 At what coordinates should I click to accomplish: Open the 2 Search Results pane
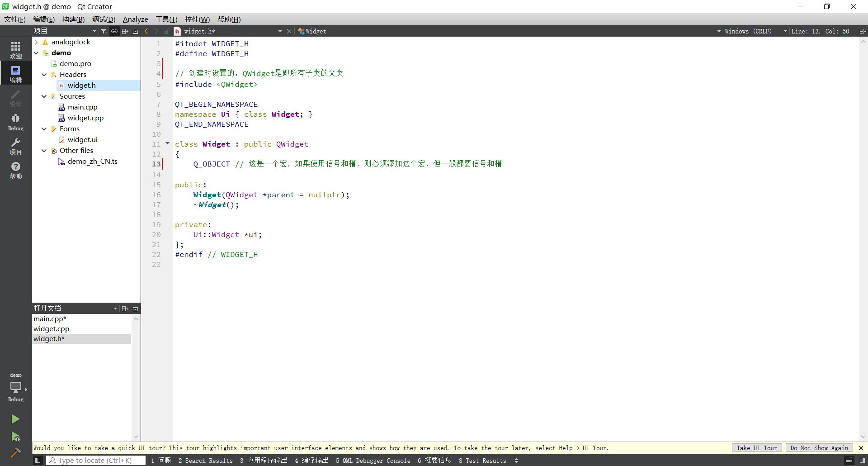pyautogui.click(x=206, y=461)
